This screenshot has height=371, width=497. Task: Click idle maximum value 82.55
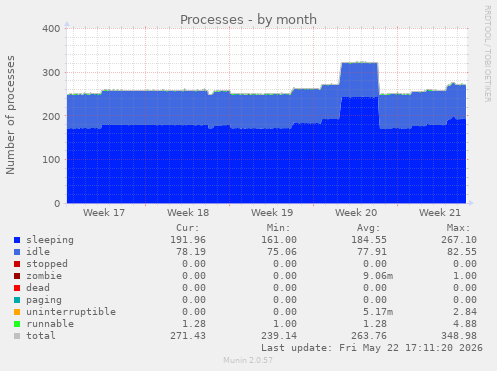[x=462, y=252]
